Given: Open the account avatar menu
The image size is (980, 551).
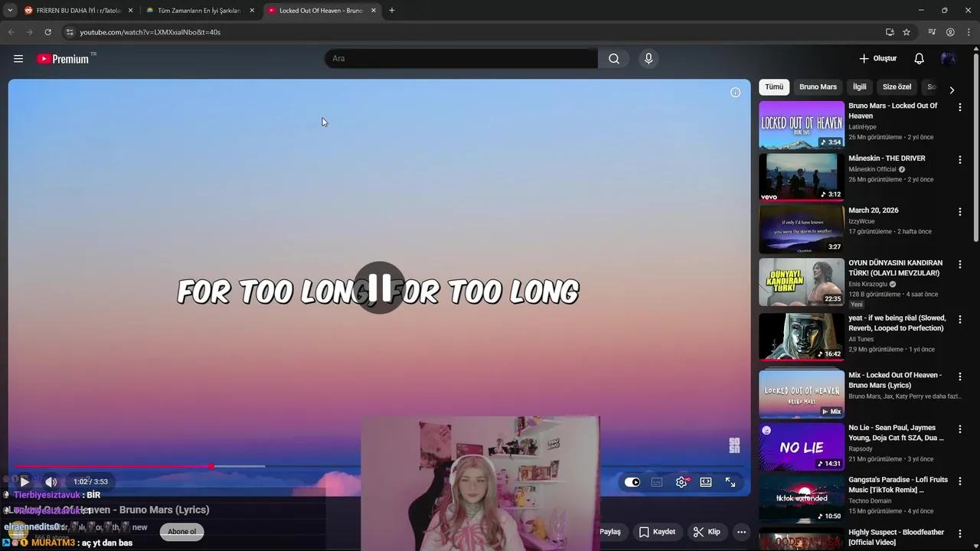Looking at the screenshot, I should pyautogui.click(x=948, y=59).
